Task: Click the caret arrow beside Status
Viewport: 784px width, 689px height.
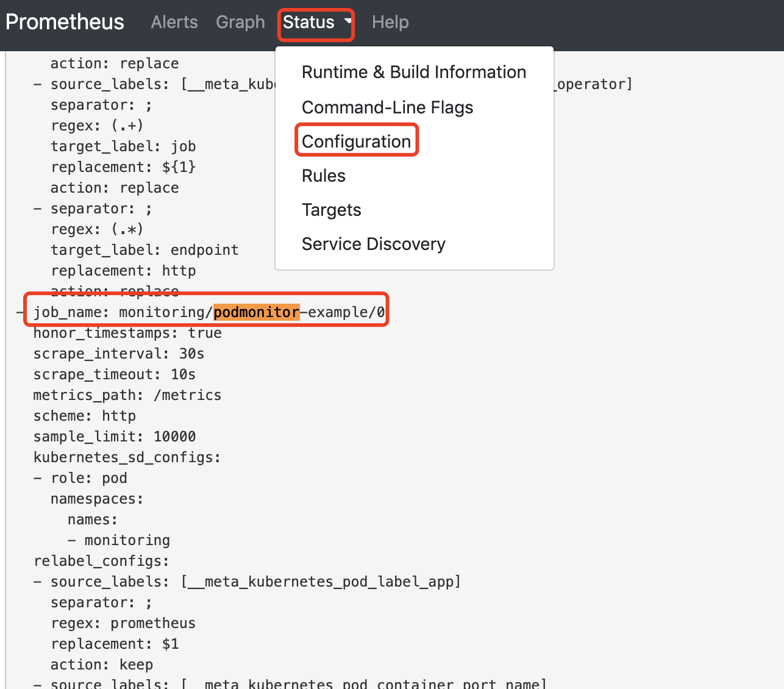Action: click(x=348, y=21)
